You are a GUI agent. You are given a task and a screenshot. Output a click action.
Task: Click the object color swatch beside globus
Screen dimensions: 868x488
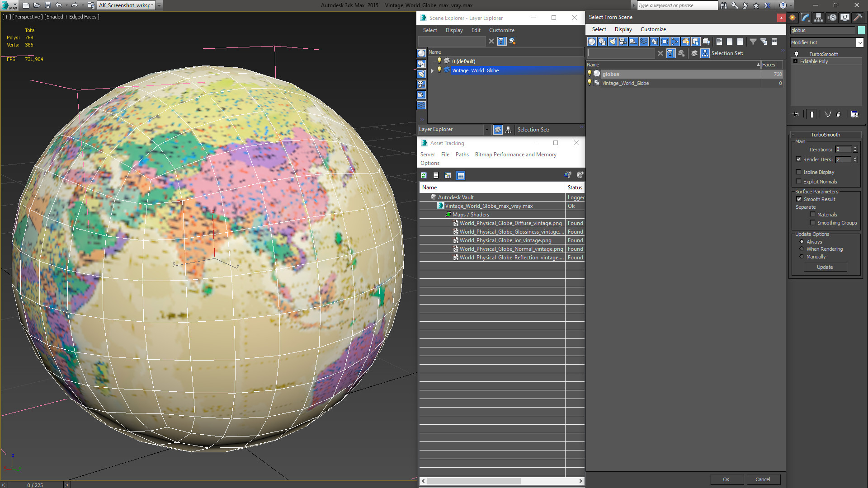click(x=861, y=30)
